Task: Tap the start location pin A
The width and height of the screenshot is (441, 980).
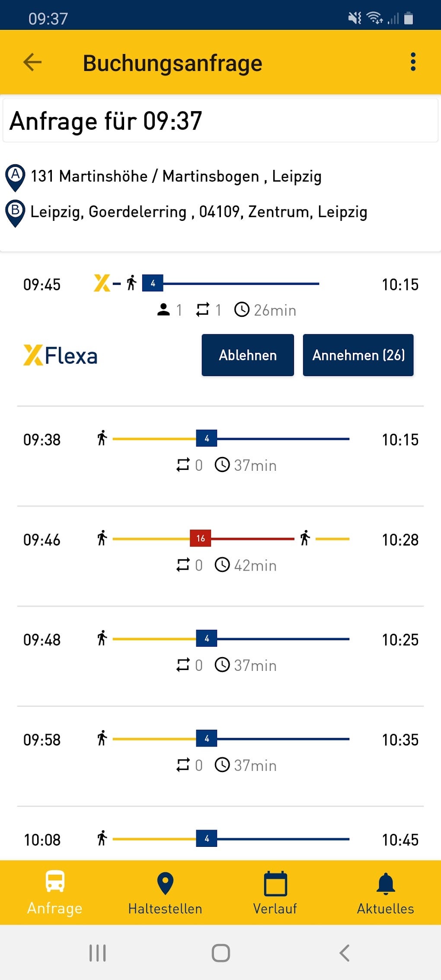Action: [x=15, y=177]
